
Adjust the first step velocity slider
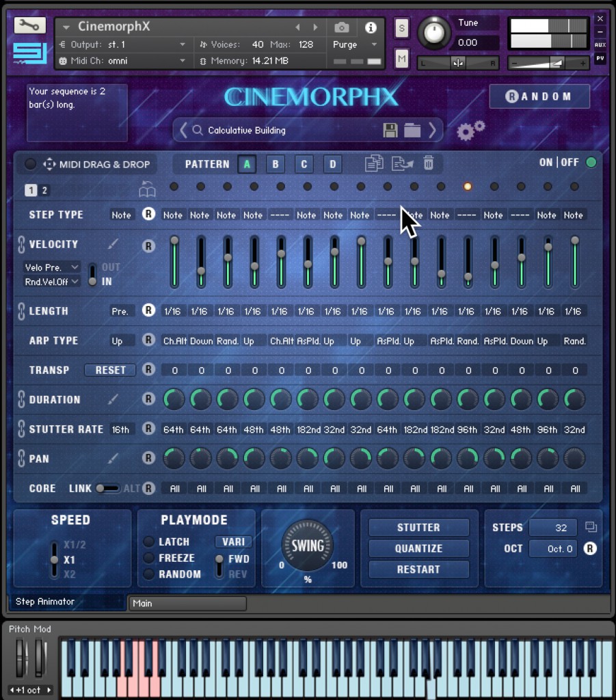pos(174,262)
